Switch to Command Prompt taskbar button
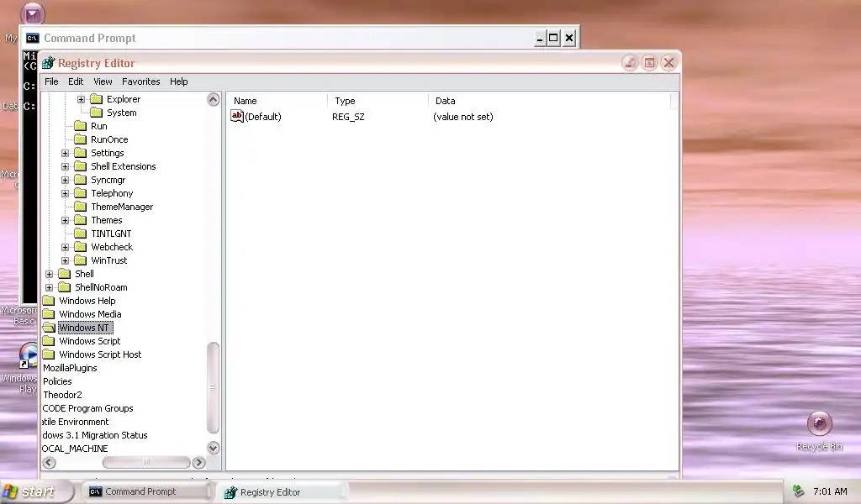 tap(147, 492)
